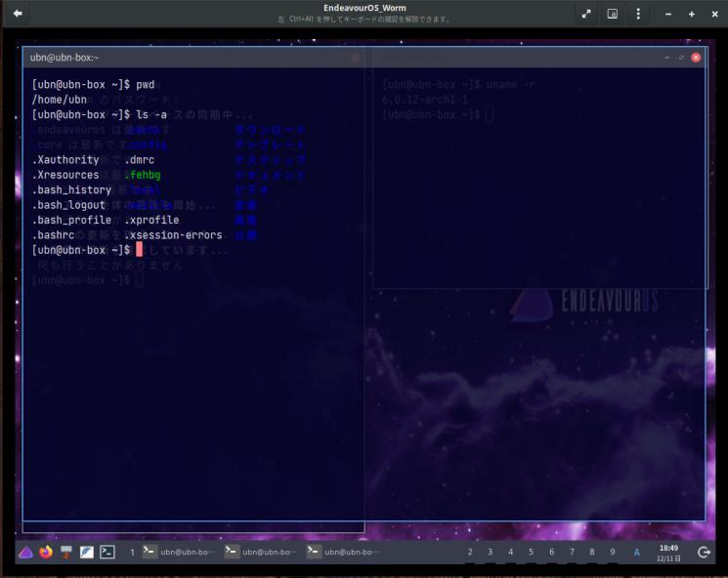Click the terminal title ubn@ubn-box:~

click(x=64, y=58)
